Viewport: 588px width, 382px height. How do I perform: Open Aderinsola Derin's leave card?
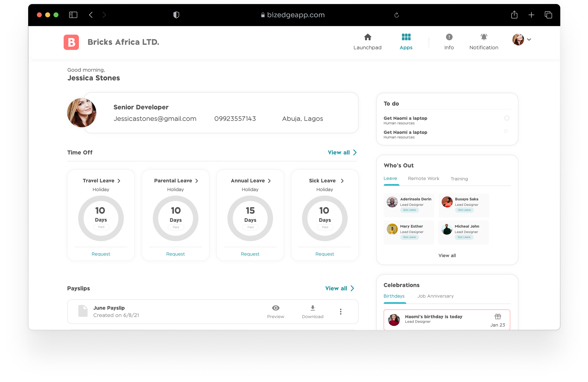point(409,205)
